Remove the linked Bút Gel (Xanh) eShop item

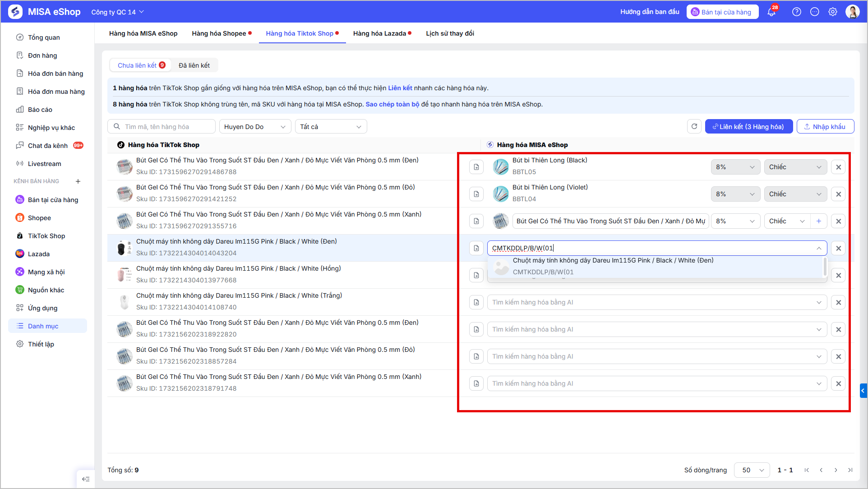point(838,221)
